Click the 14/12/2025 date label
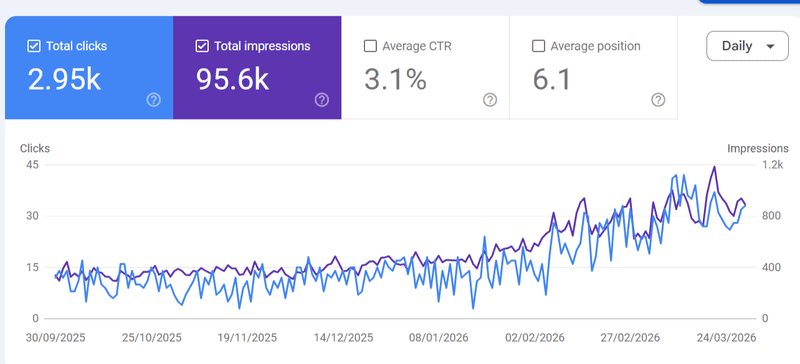800x364 pixels. click(343, 338)
